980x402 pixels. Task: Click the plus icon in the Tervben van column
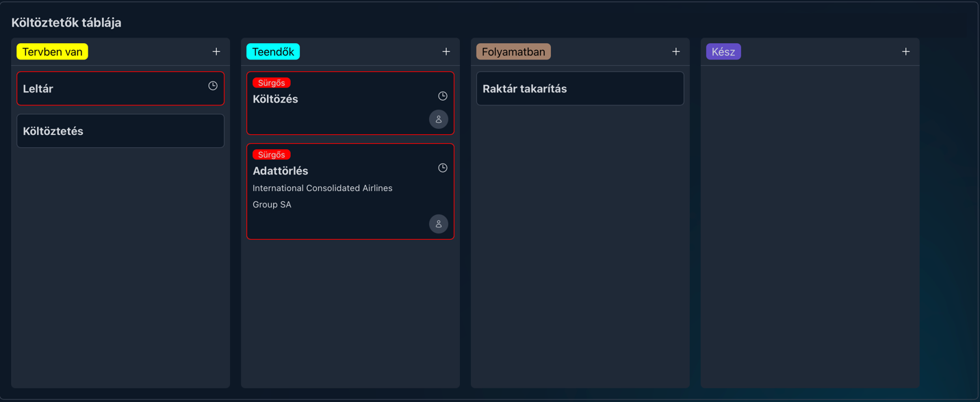[216, 51]
